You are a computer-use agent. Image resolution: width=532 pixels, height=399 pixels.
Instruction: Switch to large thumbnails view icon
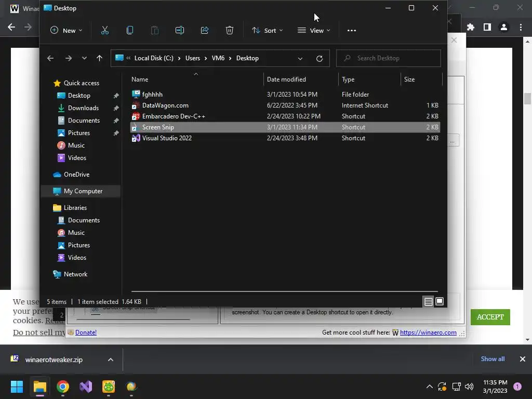tap(440, 301)
